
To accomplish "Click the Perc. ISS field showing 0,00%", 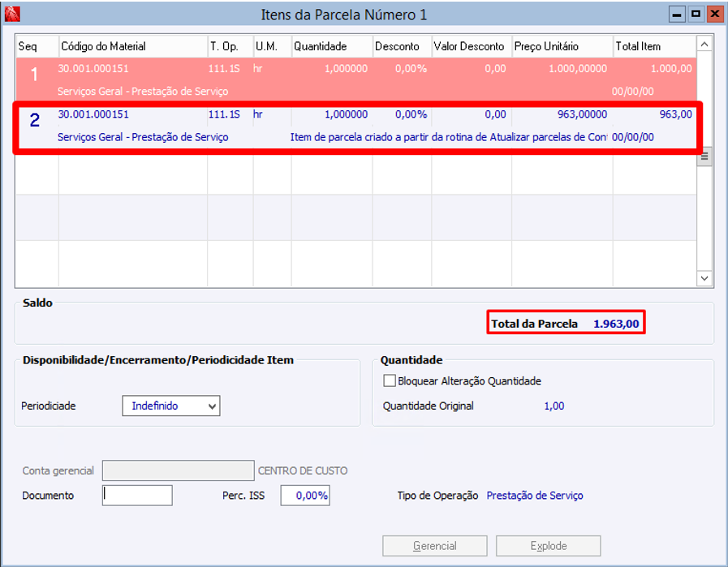I will [305, 495].
